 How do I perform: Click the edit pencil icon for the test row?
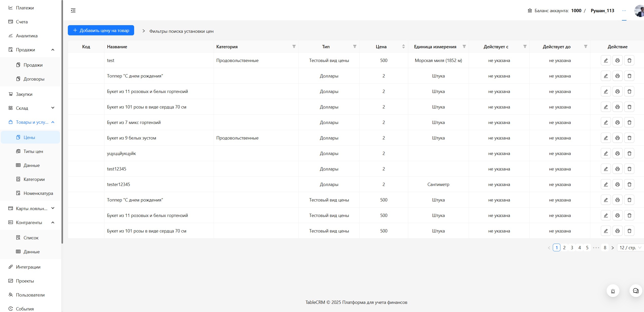click(x=606, y=60)
